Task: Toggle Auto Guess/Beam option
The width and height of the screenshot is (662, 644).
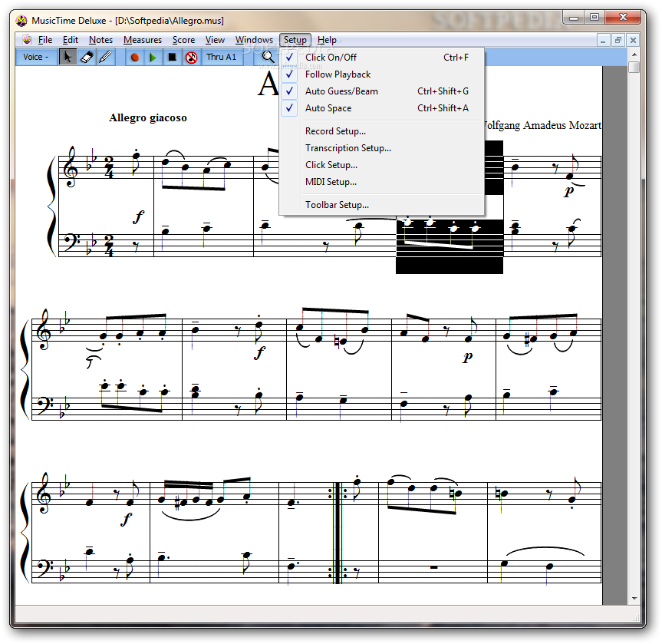Action: [382, 91]
